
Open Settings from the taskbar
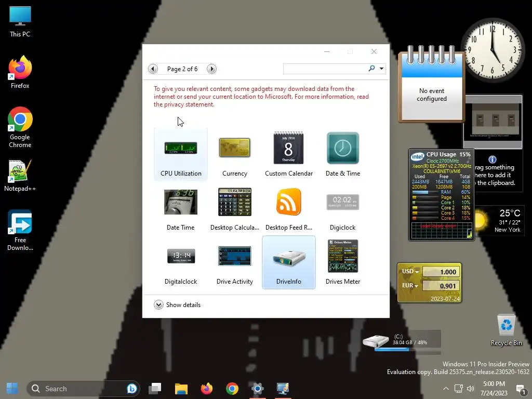[258, 389]
